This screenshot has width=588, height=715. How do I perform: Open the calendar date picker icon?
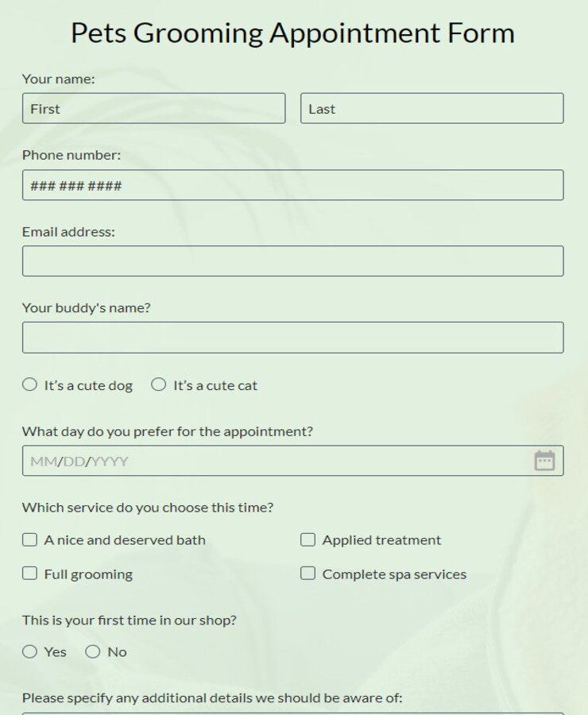546,460
